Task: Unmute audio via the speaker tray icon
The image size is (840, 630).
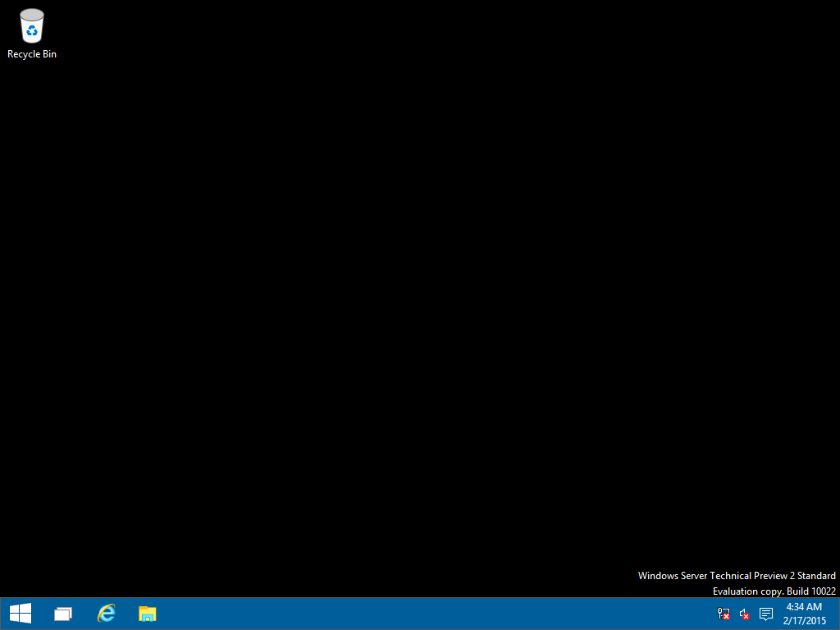Action: 743,613
